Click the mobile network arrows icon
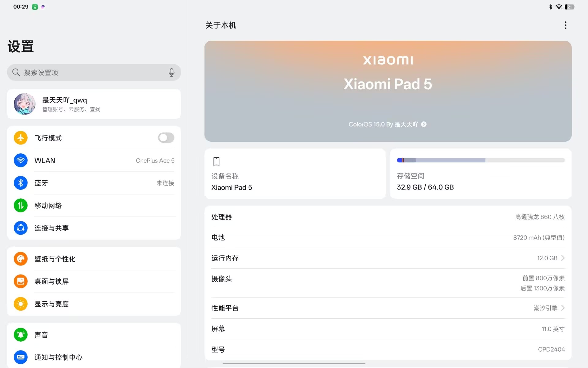This screenshot has width=588, height=368. (21, 205)
